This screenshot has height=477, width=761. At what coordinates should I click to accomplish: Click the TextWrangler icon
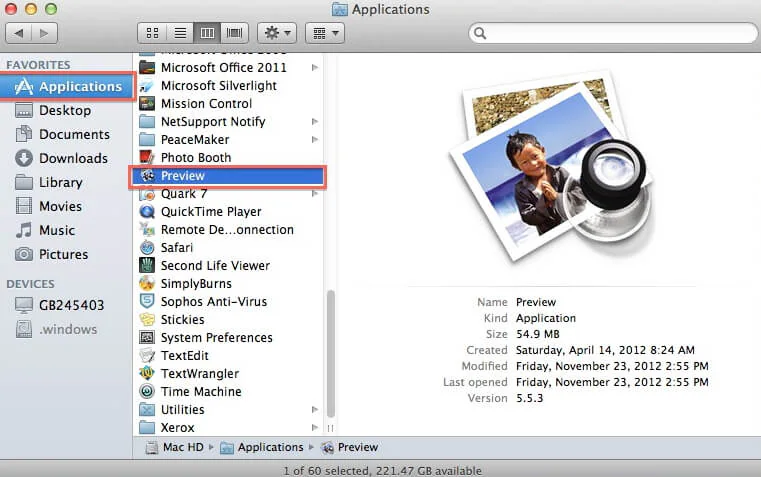coord(147,373)
